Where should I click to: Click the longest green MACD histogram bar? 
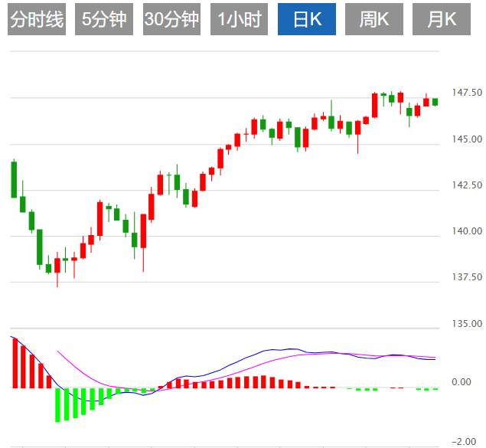pos(57,404)
